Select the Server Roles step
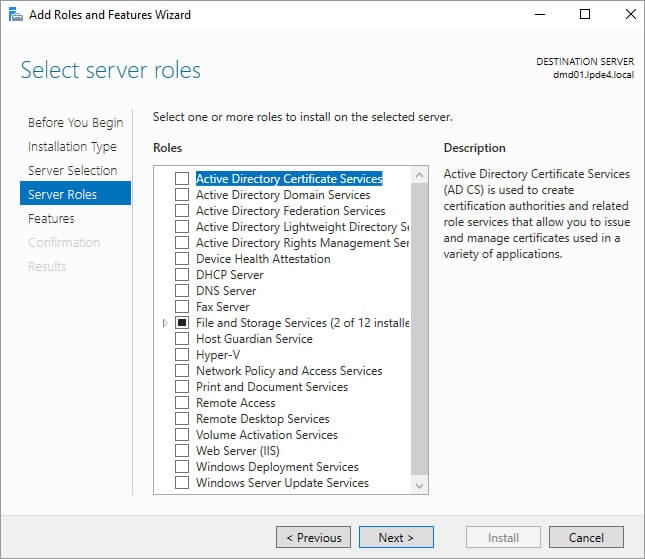This screenshot has width=645, height=559. click(x=75, y=193)
